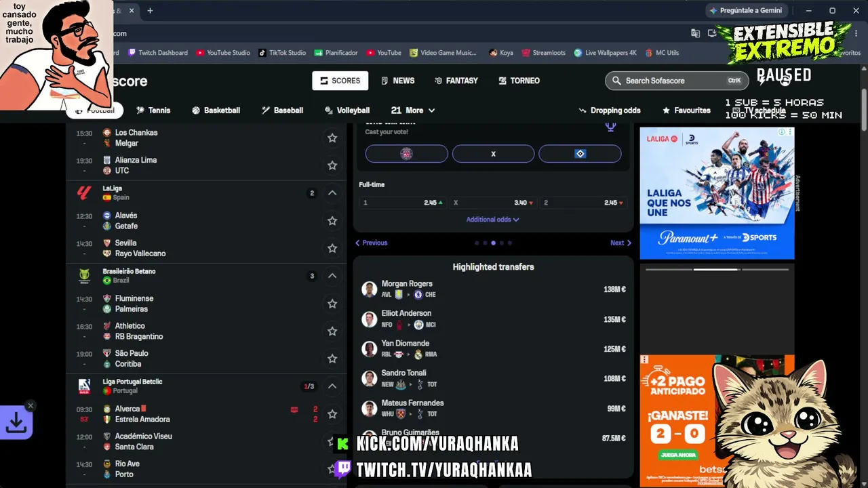Select Volleyball sport
The height and width of the screenshot is (488, 868).
[347, 110]
